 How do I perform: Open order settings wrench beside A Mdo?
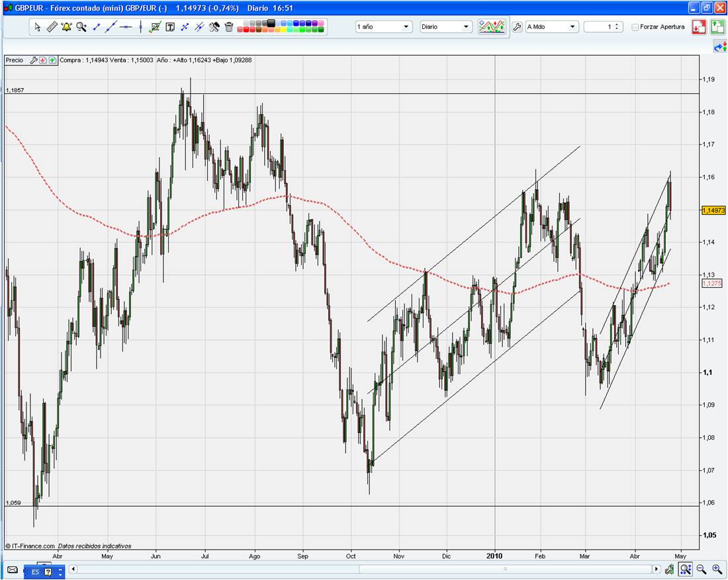click(x=517, y=27)
